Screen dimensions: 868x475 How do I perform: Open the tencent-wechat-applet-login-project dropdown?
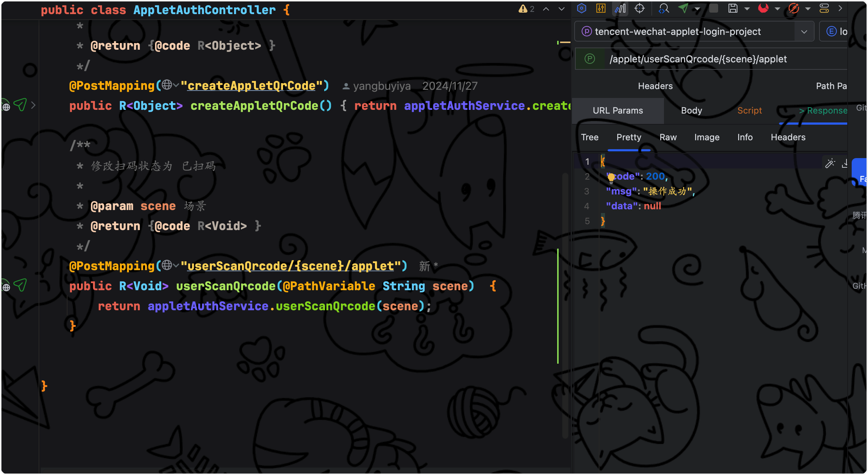click(804, 32)
